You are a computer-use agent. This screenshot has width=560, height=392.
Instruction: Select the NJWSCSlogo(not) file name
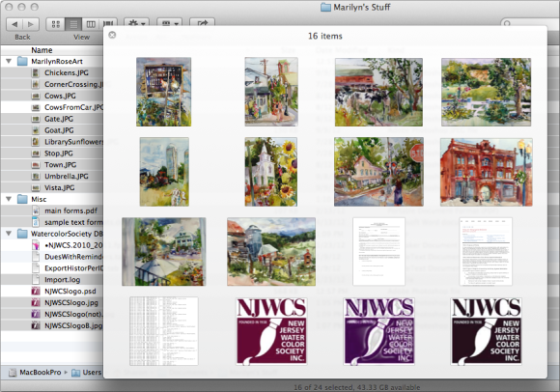73,314
